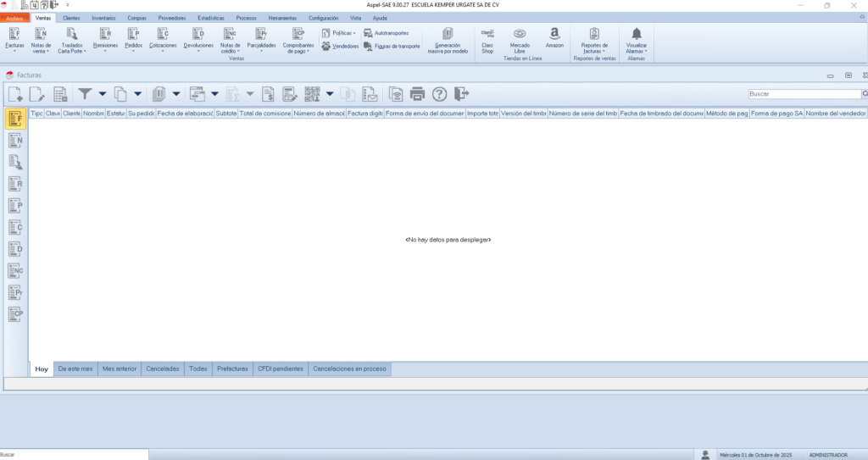Image resolution: width=868 pixels, height=460 pixels.
Task: Click Generación masiva por modelo
Action: [x=448, y=41]
